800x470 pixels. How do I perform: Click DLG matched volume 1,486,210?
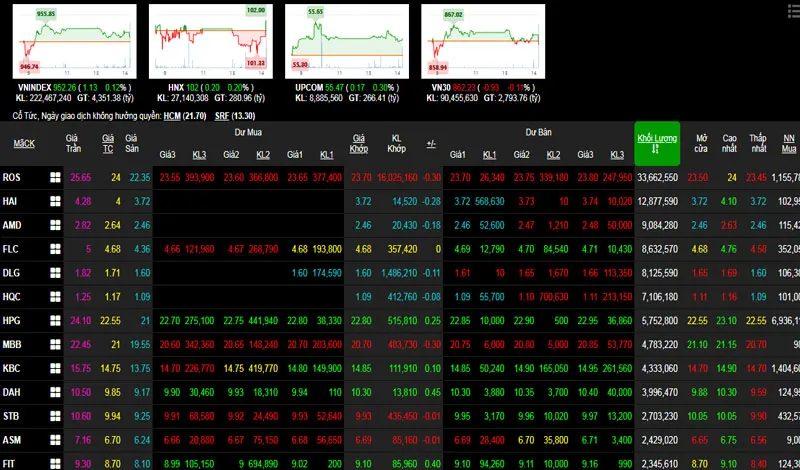[x=399, y=273]
